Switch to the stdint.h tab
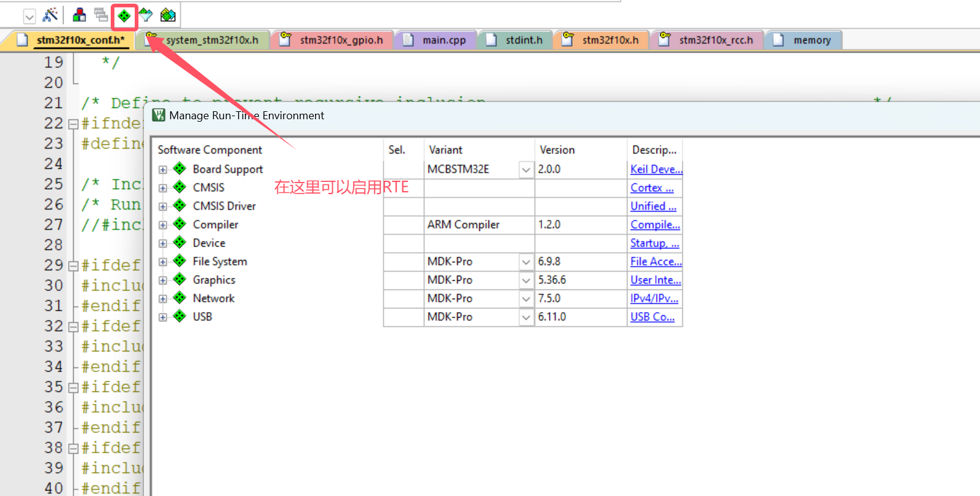 click(516, 40)
